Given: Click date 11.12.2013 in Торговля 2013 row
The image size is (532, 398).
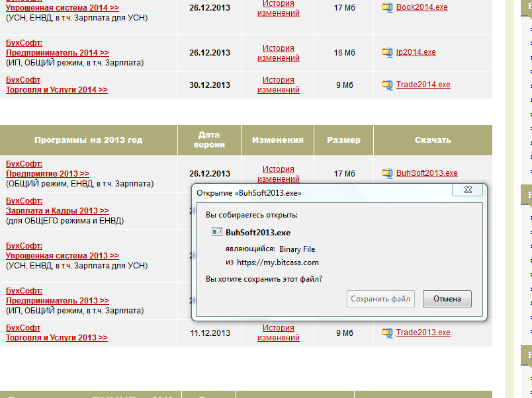Looking at the screenshot, I should click(210, 333).
